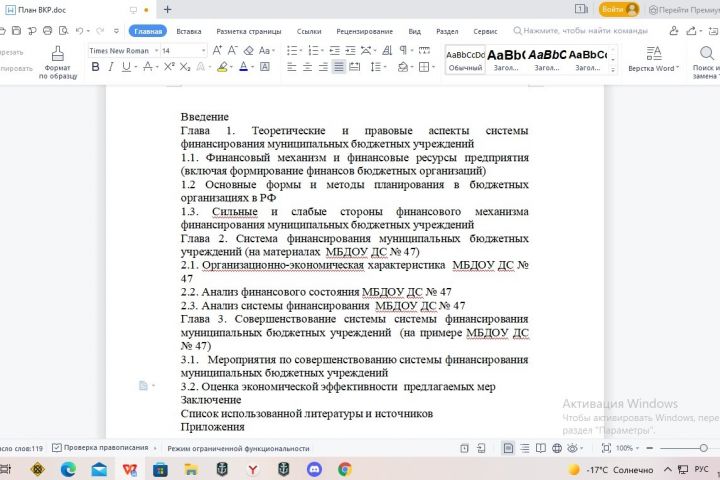Open the Ссылки ribbon tab
720x480 pixels.
point(309,31)
